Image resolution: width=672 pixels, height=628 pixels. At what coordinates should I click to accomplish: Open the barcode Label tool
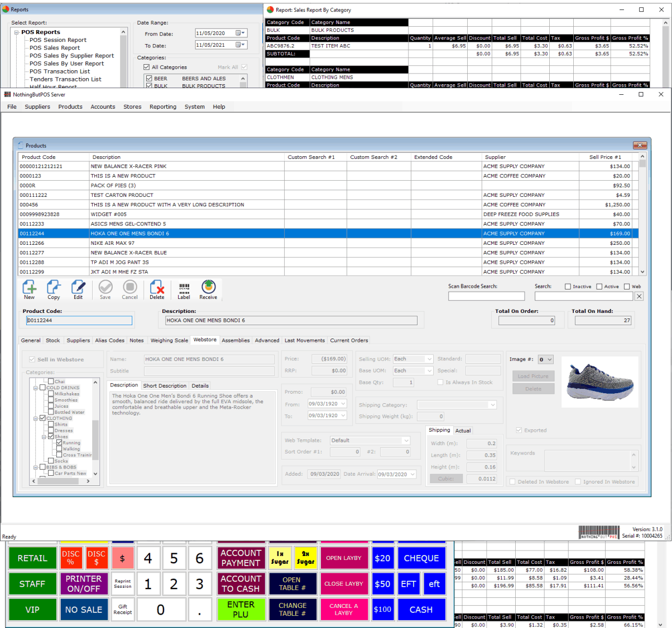(x=184, y=288)
